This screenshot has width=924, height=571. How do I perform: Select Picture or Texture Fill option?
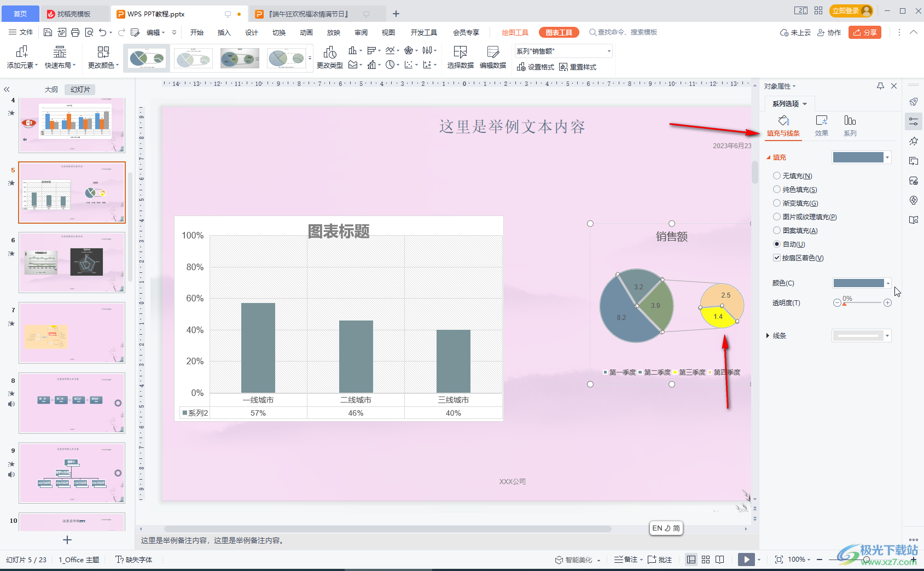point(805,217)
